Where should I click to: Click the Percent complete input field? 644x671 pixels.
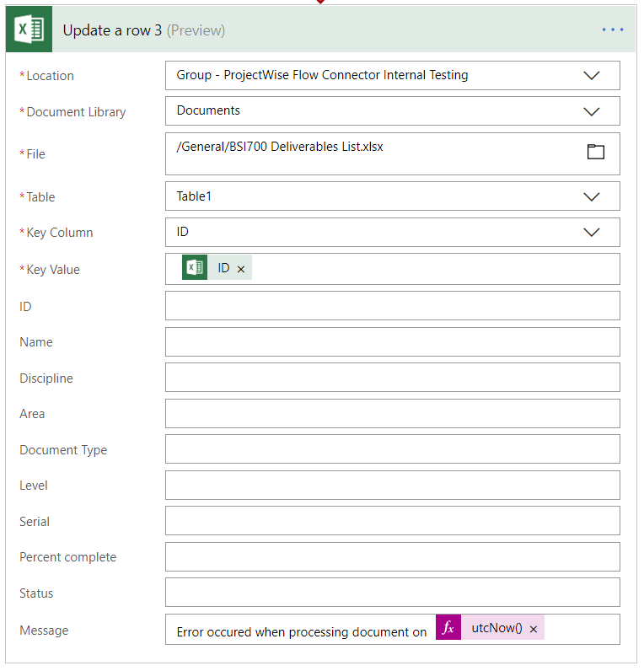point(393,556)
